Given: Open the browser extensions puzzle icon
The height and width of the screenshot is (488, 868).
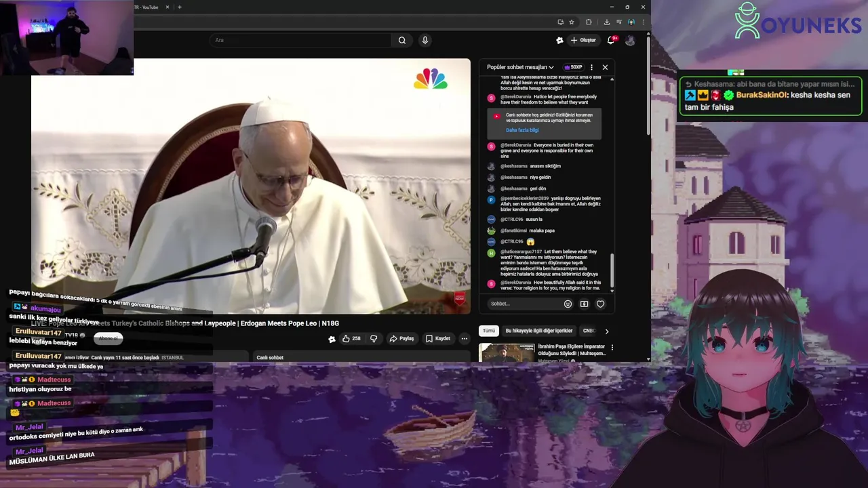Looking at the screenshot, I should pyautogui.click(x=589, y=22).
